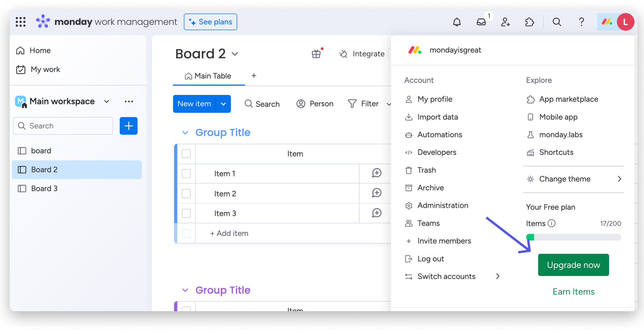Click the invite members icon in top bar
Screen dimensions: 644x333
pyautogui.click(x=505, y=22)
